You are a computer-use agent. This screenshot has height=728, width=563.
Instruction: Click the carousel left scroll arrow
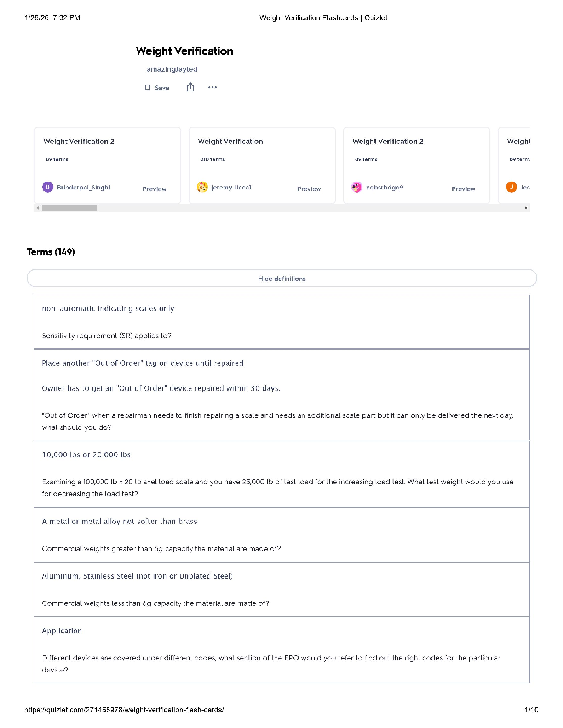click(x=38, y=208)
